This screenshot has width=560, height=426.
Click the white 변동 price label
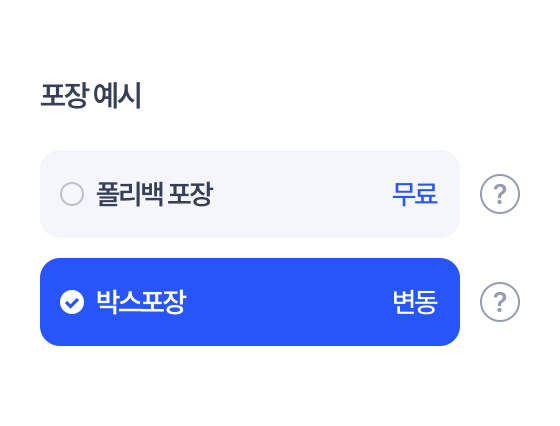tap(415, 302)
